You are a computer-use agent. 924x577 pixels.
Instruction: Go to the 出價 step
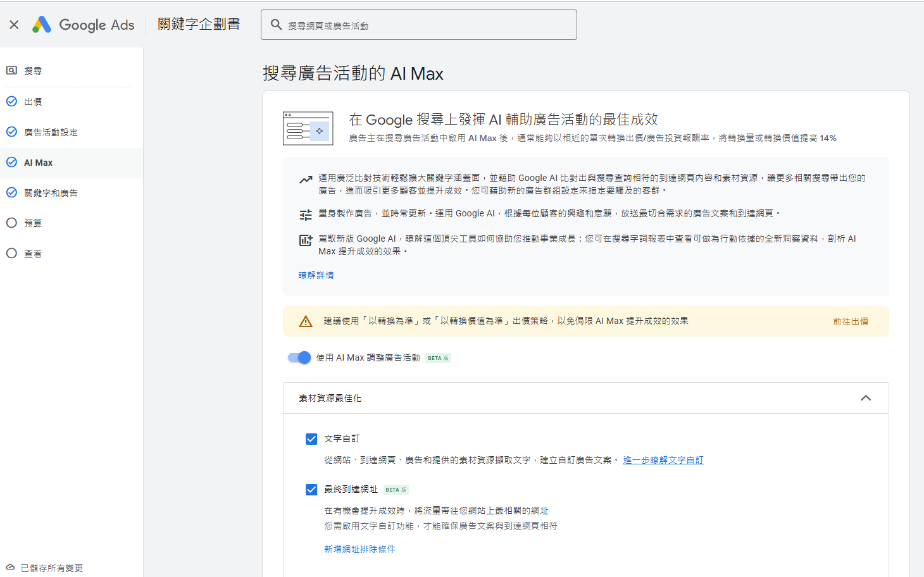[72, 101]
